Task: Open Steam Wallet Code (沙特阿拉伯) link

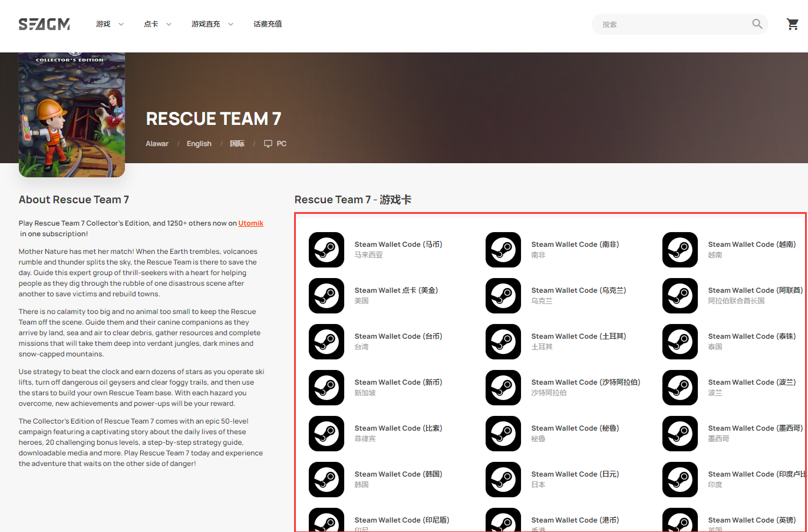Action: (x=586, y=382)
